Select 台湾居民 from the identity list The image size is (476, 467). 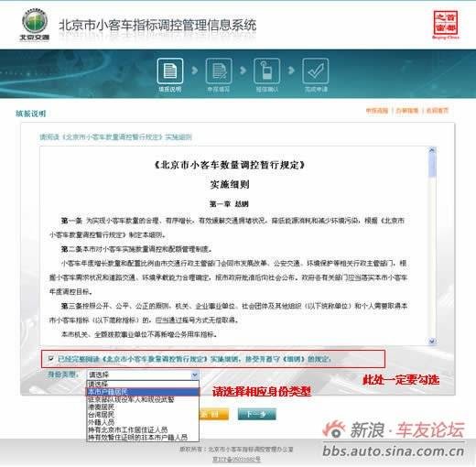(x=143, y=415)
